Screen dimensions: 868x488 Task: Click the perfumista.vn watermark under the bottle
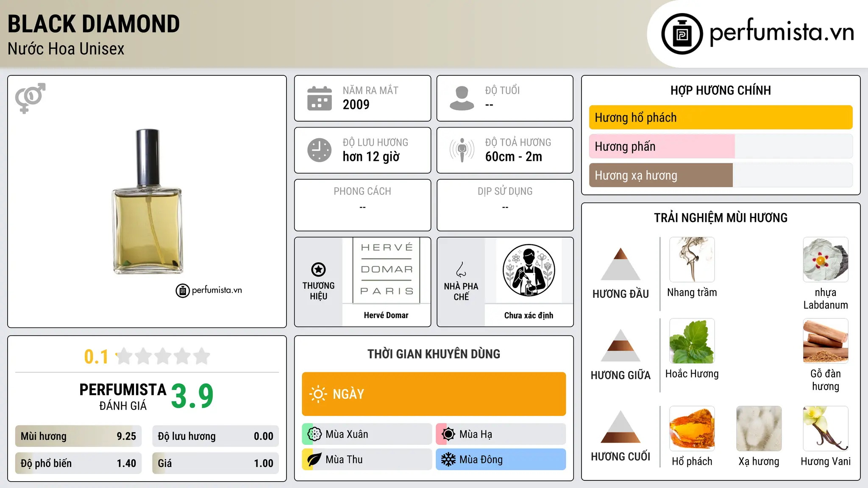pyautogui.click(x=209, y=291)
